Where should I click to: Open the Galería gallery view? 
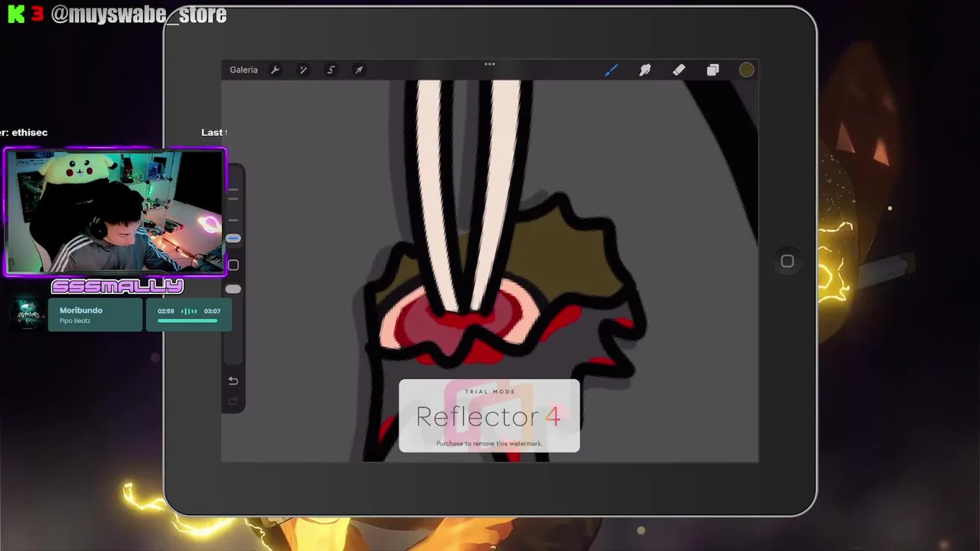243,70
